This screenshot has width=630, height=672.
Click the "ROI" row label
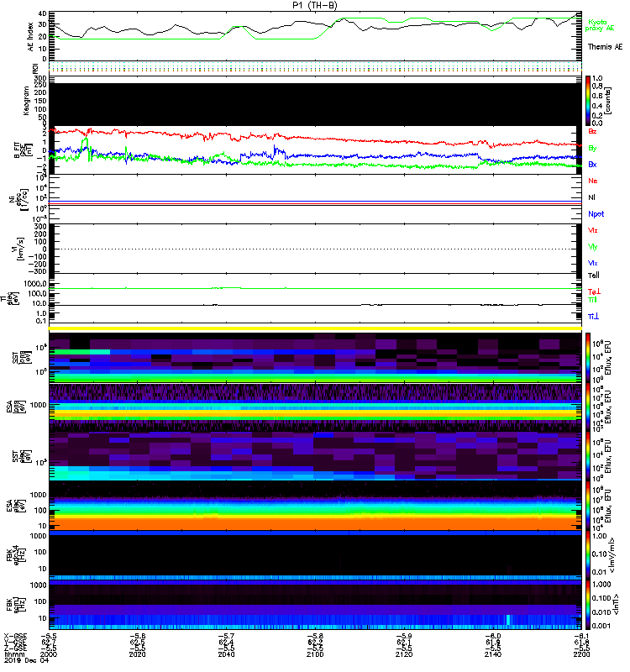point(35,69)
